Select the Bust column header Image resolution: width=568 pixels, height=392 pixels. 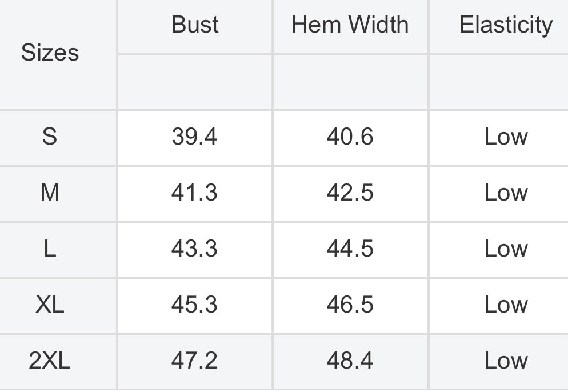[195, 25]
